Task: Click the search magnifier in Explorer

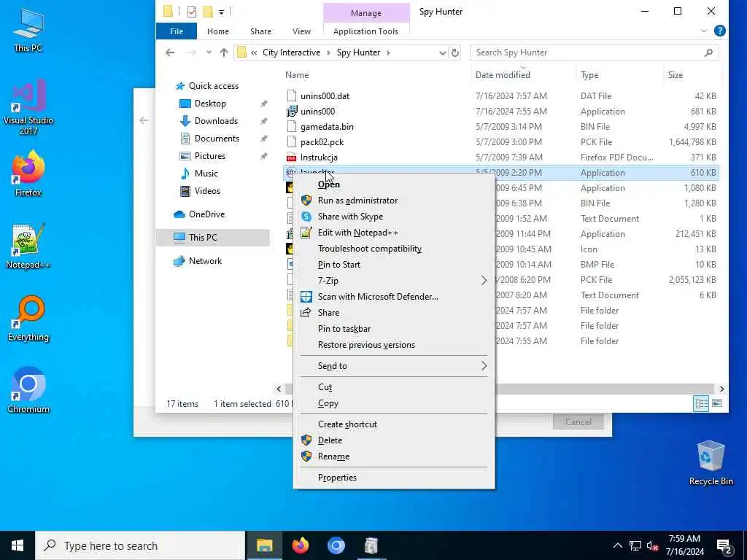Action: (708, 52)
